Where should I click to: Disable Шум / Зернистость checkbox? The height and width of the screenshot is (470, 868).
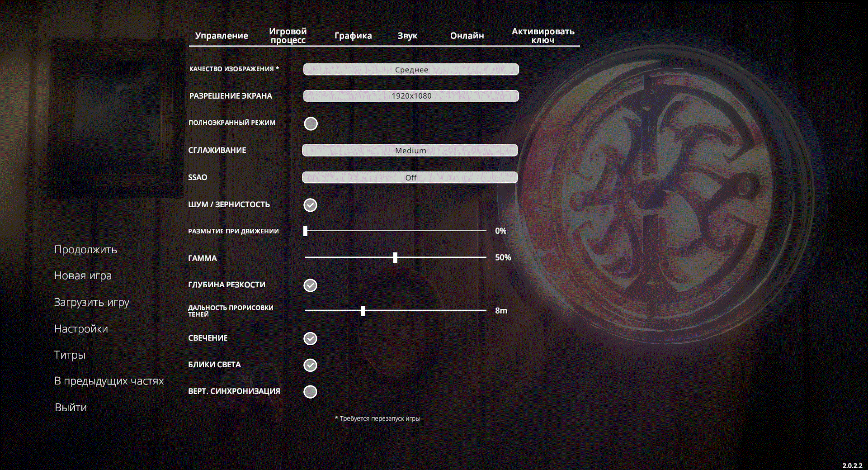[310, 205]
